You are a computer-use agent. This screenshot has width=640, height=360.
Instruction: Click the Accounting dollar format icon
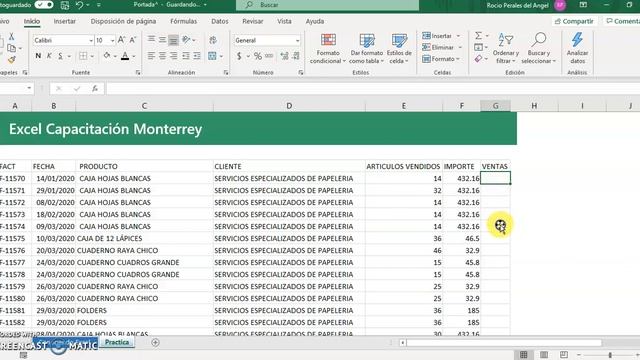(239, 56)
